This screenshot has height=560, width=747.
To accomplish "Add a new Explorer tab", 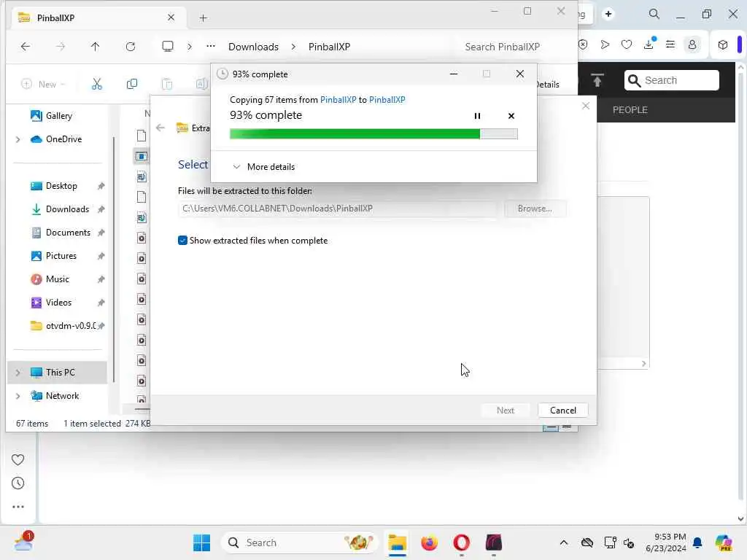I will click(x=203, y=18).
